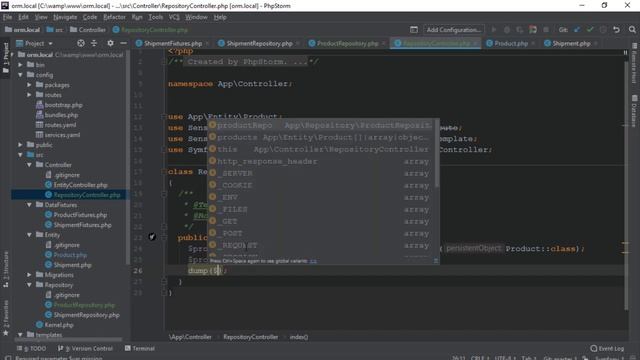
Task: Open the File menu
Action: point(7,17)
